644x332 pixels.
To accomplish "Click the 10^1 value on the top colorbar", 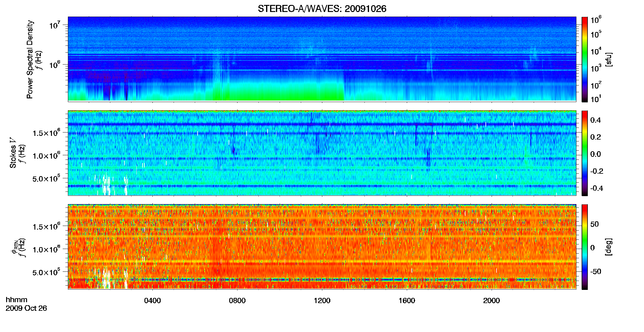I will (596, 99).
